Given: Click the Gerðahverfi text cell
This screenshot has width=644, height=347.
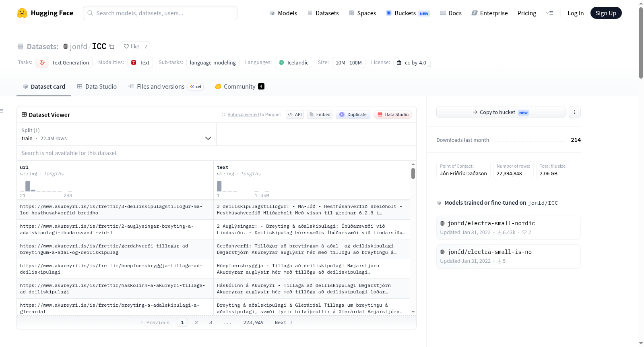Looking at the screenshot, I should tap(312, 249).
